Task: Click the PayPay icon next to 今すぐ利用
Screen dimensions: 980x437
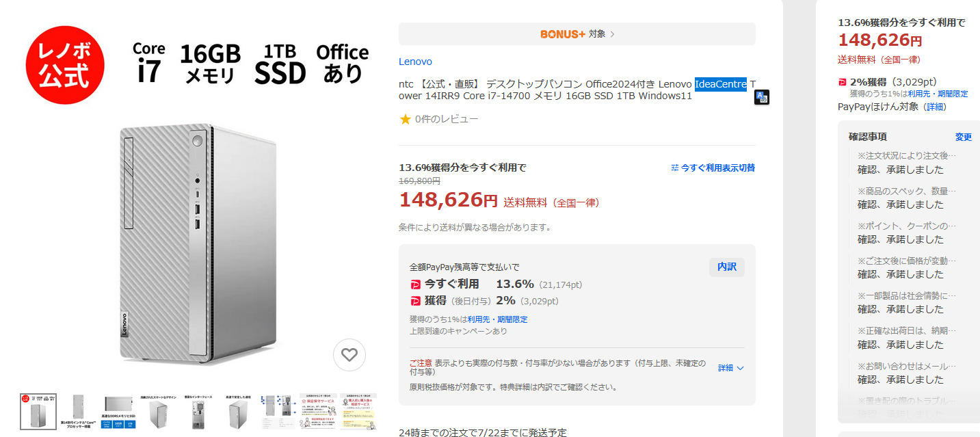Action: point(415,284)
